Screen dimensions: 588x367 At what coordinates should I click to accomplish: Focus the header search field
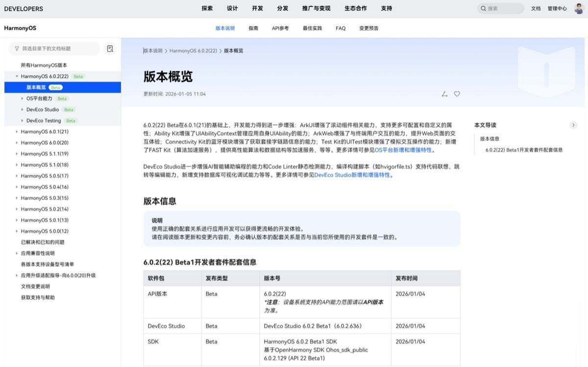pos(501,8)
